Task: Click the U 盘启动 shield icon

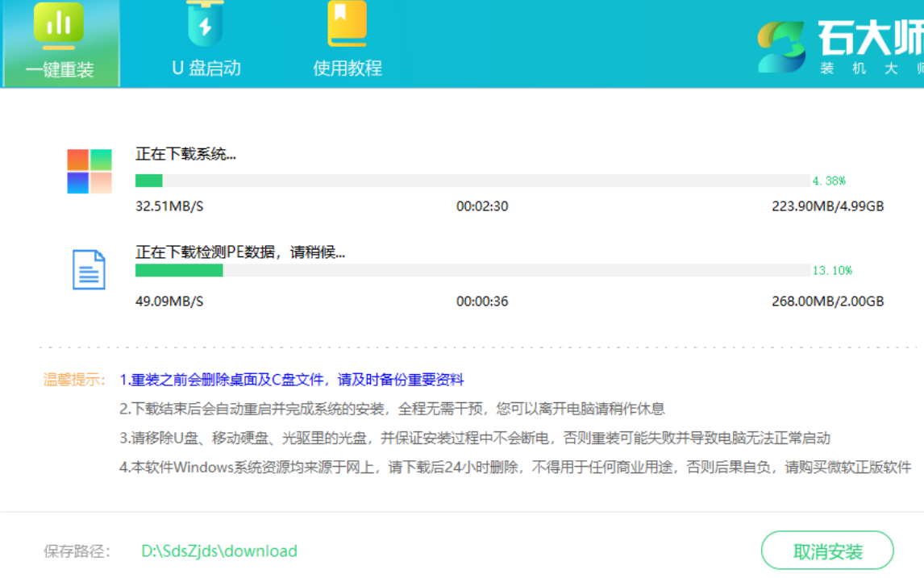Action: tap(205, 24)
